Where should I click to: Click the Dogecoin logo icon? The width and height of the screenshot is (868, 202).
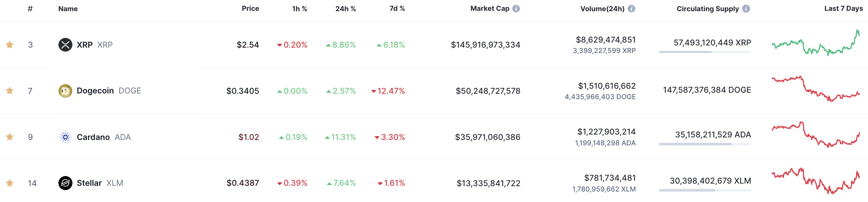[x=65, y=91]
